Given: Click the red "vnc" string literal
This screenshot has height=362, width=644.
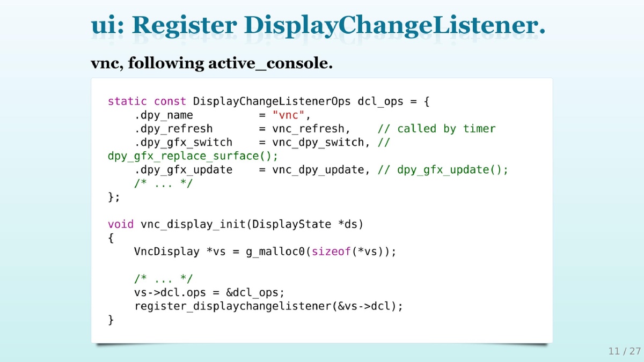Looking at the screenshot, I should coord(288,115).
